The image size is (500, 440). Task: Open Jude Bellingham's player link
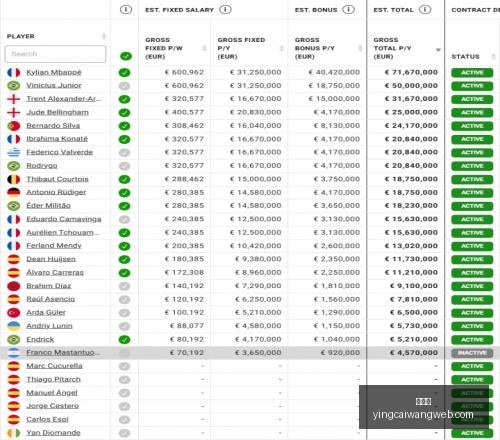point(57,112)
